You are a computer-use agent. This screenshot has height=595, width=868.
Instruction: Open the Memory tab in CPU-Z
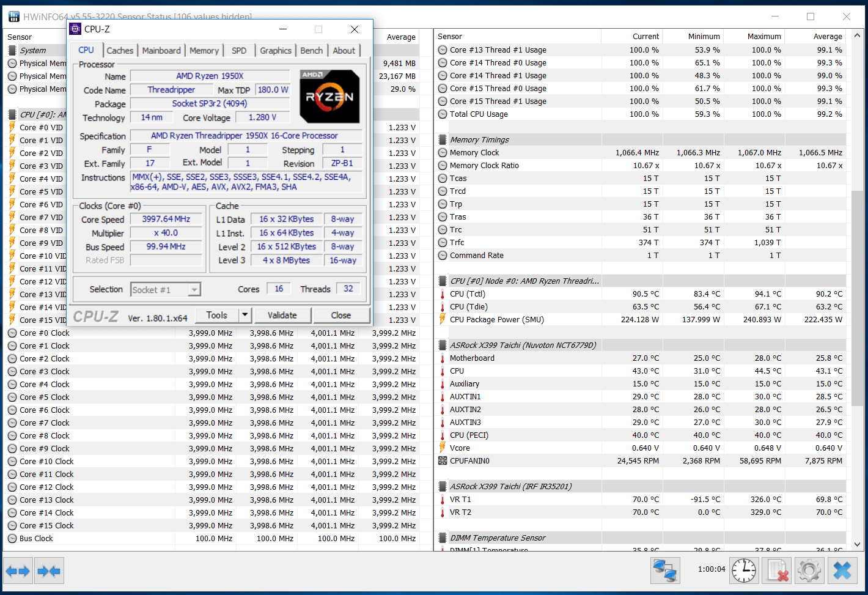point(204,51)
